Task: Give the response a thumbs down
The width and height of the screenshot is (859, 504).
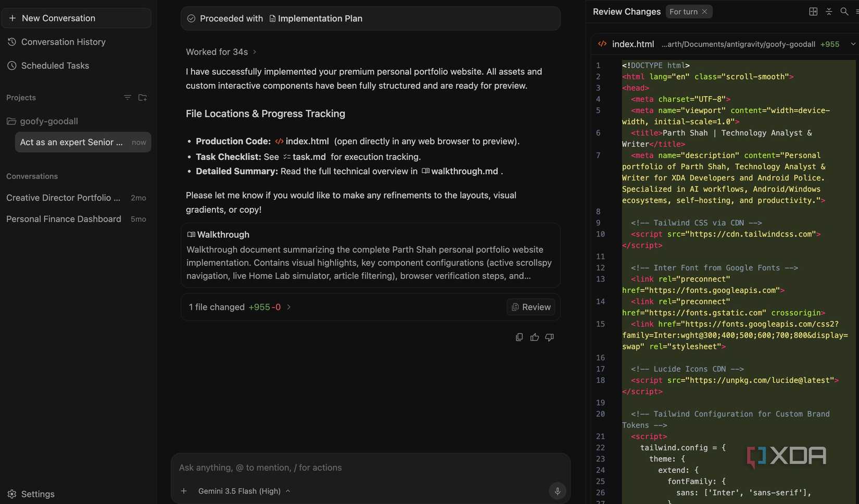Action: click(x=550, y=338)
